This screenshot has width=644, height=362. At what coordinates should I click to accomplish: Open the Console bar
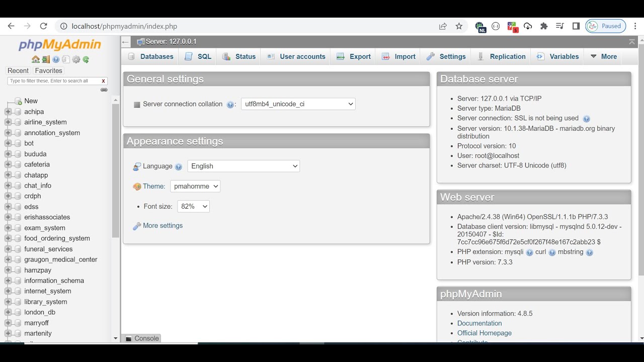point(142,338)
